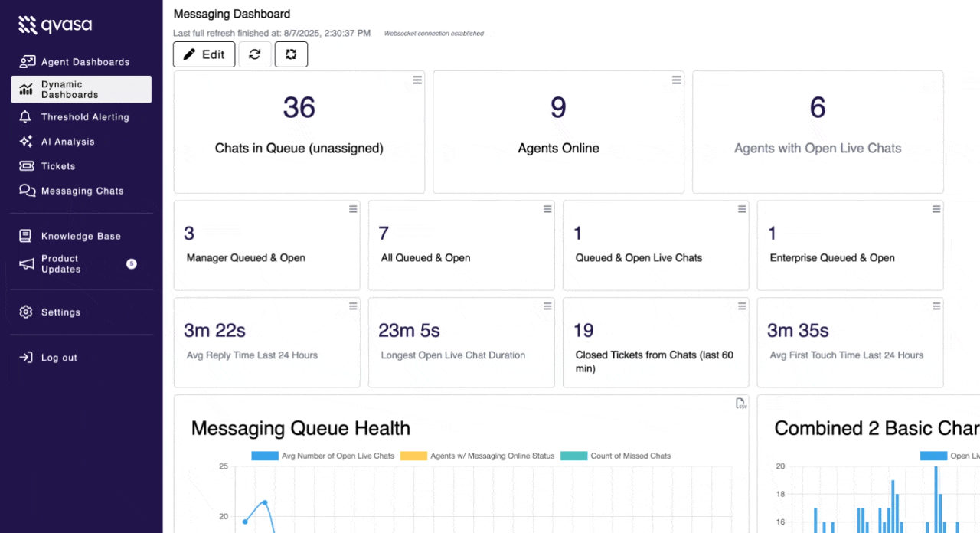Image resolution: width=980 pixels, height=533 pixels.
Task: Click the blue Open Live Chats legend swatch
Action: (x=933, y=456)
